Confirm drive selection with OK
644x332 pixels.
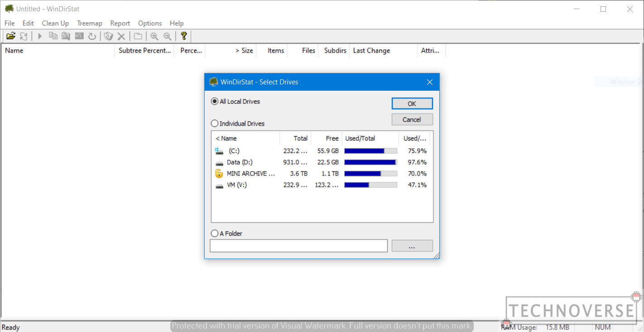pyautogui.click(x=412, y=103)
